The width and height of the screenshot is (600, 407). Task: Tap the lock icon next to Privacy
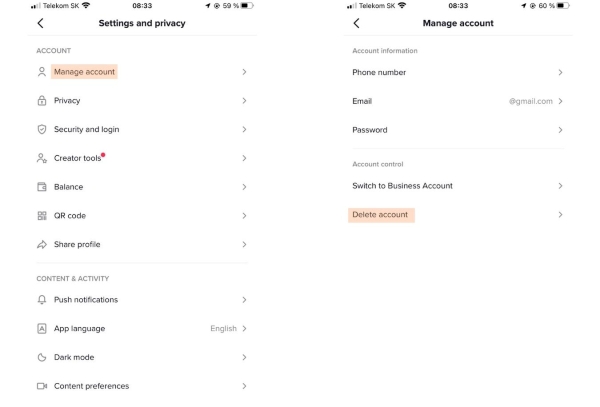(42, 101)
